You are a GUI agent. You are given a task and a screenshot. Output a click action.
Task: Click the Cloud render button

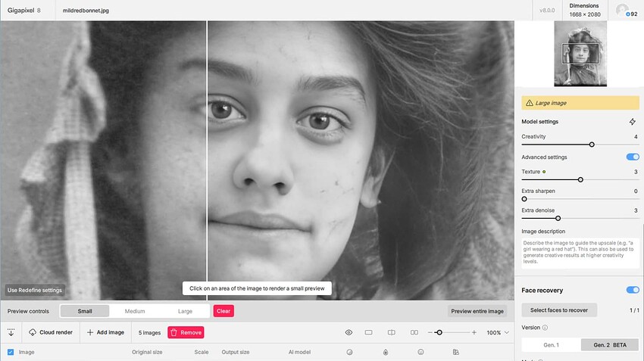[x=51, y=332]
